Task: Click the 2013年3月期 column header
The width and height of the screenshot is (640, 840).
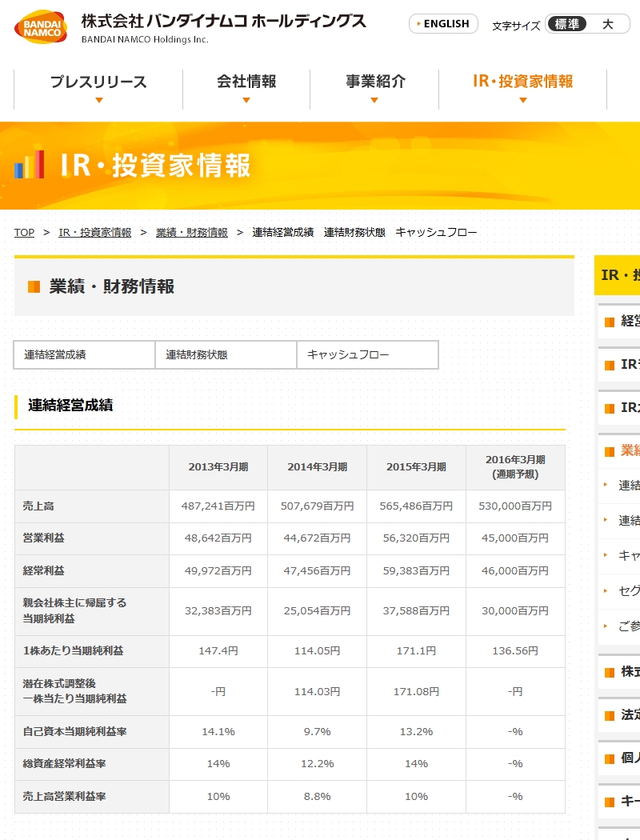Action: (218, 467)
